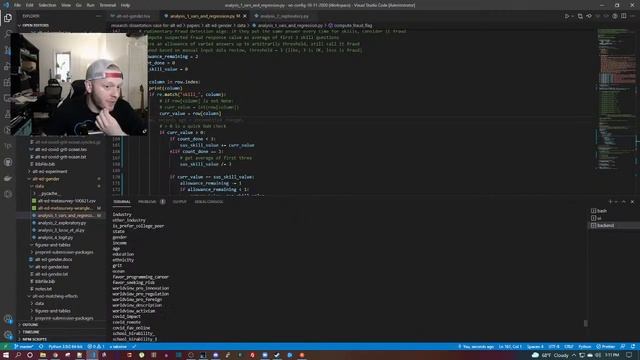
Task: Switch to the OUTPUT panel tab
Action: click(180, 202)
